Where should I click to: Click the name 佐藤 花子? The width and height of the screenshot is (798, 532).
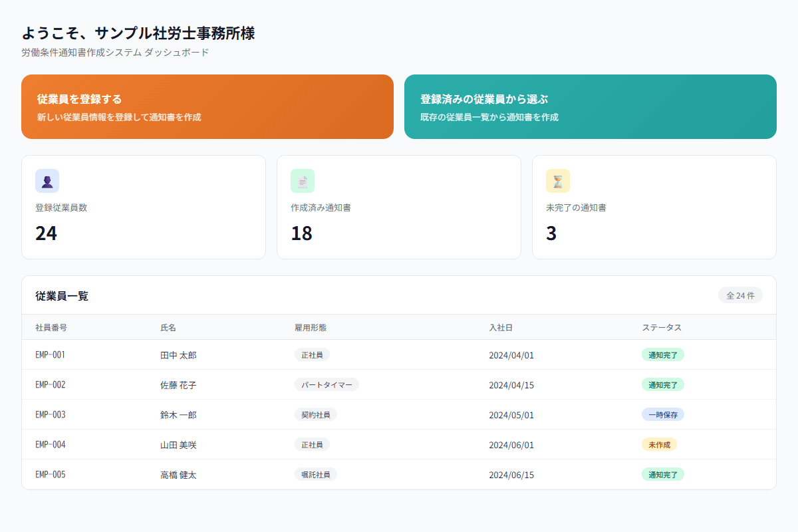(x=178, y=385)
